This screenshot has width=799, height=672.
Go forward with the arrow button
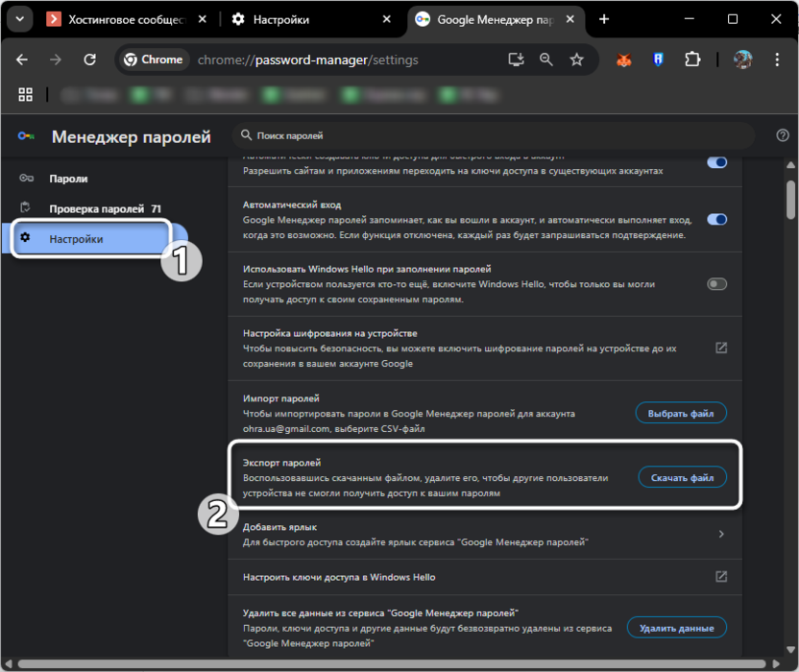pos(56,60)
